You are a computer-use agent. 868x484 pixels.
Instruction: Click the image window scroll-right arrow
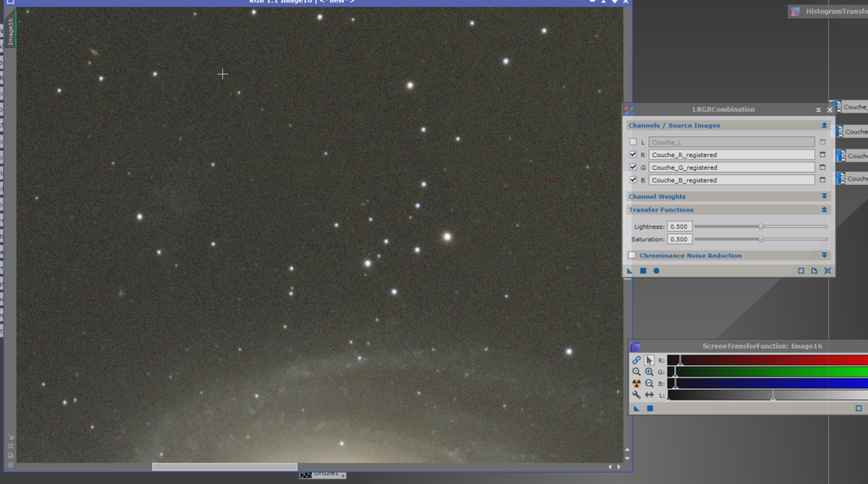point(619,467)
